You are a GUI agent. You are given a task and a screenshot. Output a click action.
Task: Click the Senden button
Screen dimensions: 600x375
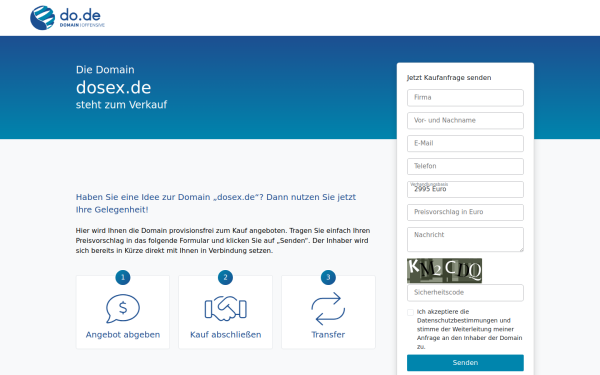coord(465,362)
